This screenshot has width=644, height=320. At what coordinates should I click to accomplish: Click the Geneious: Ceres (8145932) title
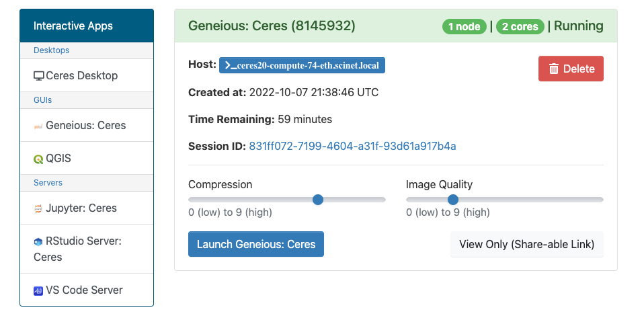tap(272, 26)
